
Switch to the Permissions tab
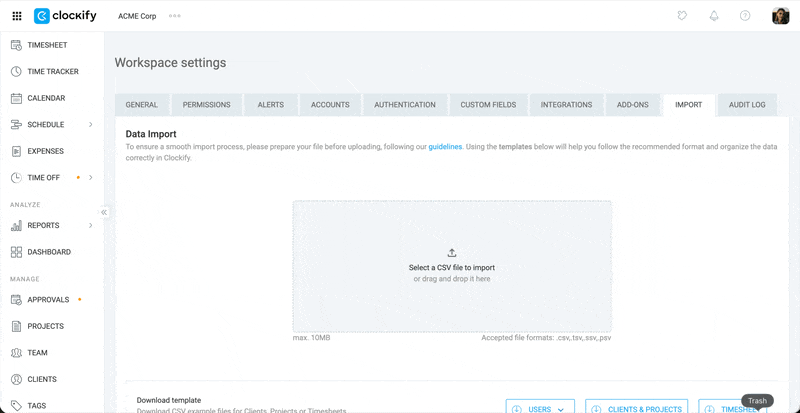[x=206, y=105]
